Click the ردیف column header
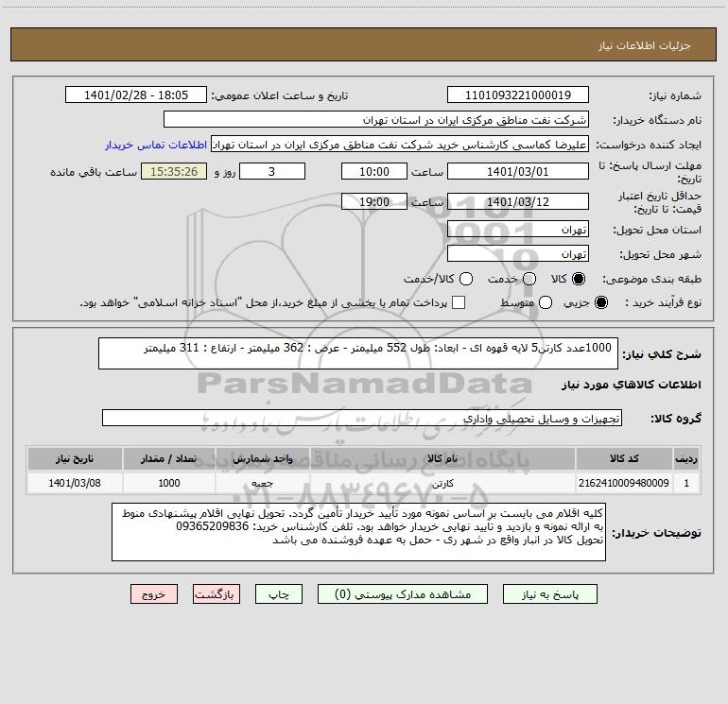The width and height of the screenshot is (728, 704). pyautogui.click(x=686, y=458)
